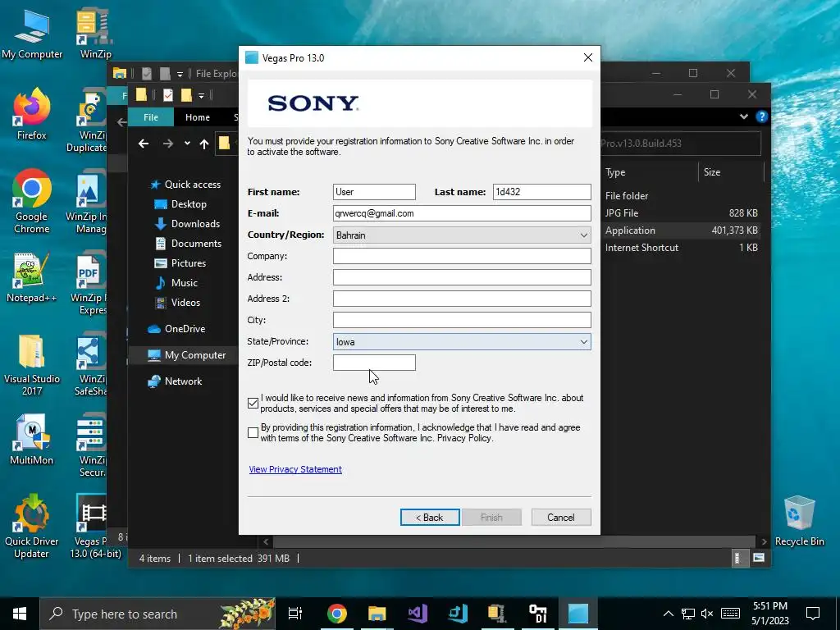Open Notepad++ desktop shortcut
Viewport: 840px width, 630px height.
(x=32, y=277)
